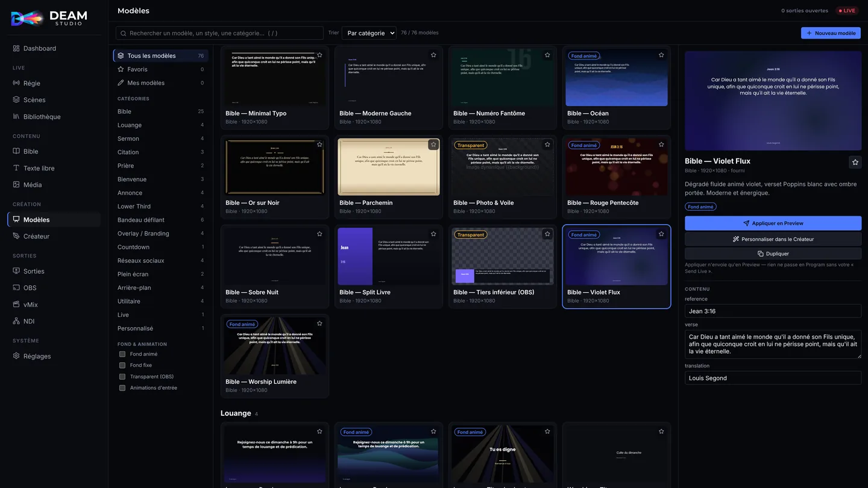Click the LIVE status indicator
The image size is (868, 488).
click(x=848, y=11)
